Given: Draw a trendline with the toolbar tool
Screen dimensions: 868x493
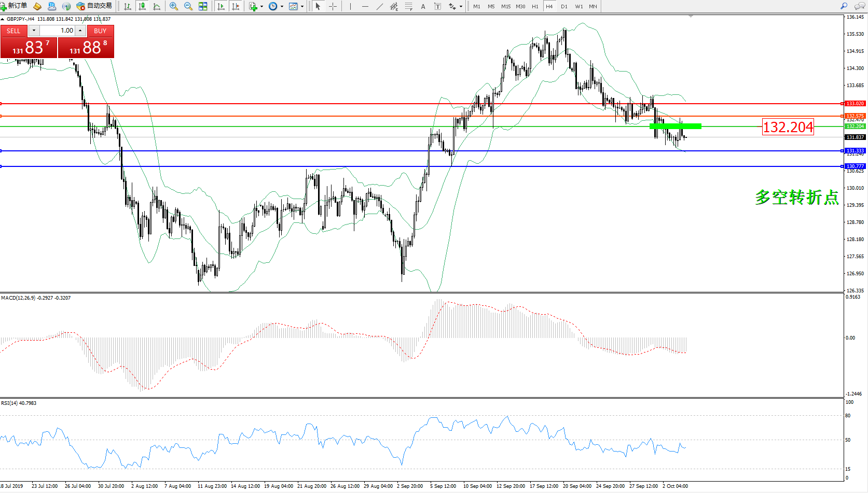Looking at the screenshot, I should pos(380,6).
